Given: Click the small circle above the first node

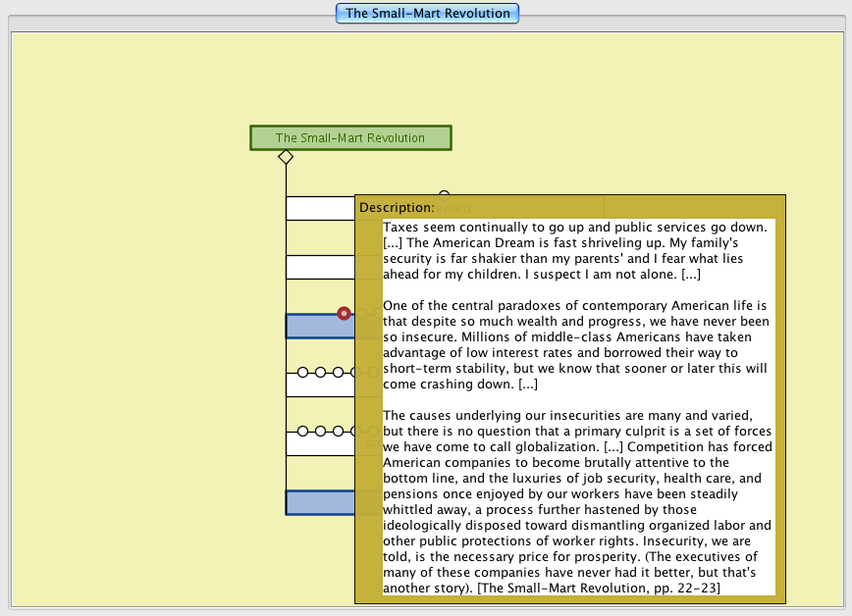Looking at the screenshot, I should pyautogui.click(x=444, y=195).
